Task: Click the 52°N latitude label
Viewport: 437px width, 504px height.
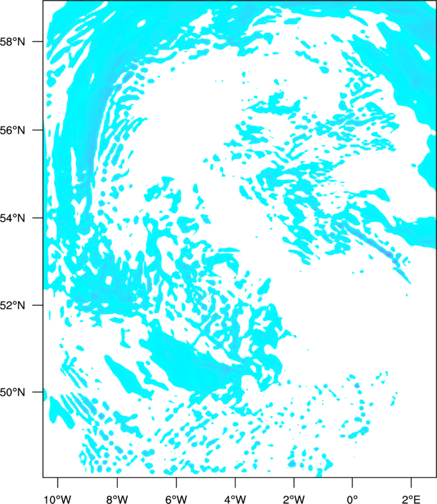Action: (12, 305)
